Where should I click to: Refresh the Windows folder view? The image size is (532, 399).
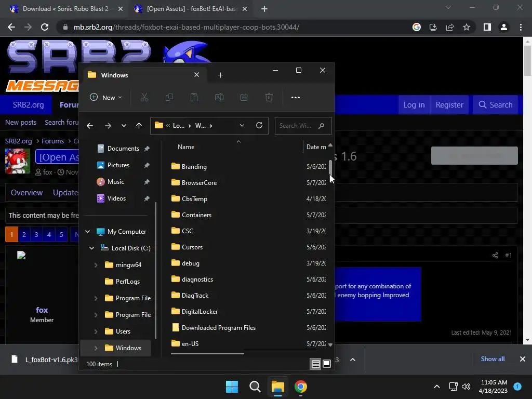[x=259, y=126]
